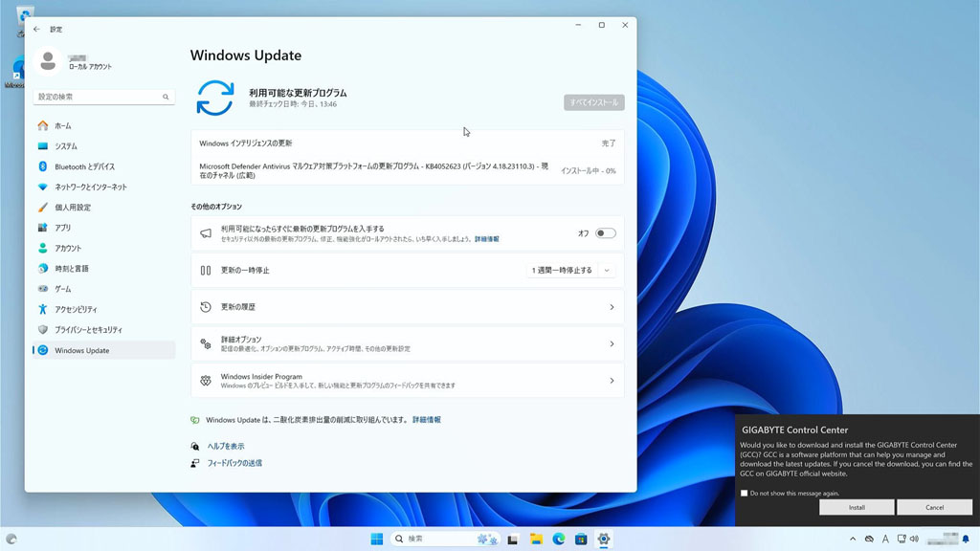This screenshot has width=980, height=551.
Task: Expand 詳細オプション with its chevron
Action: point(612,343)
